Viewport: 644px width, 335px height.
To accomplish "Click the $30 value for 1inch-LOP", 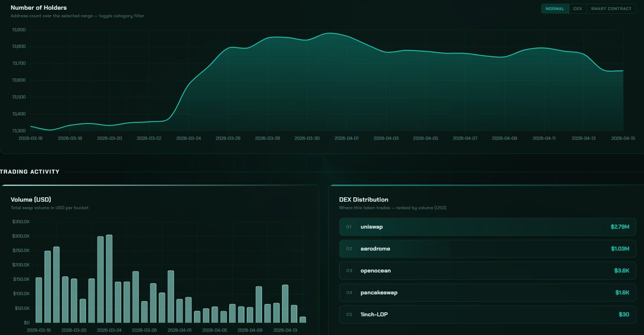I will tap(624, 314).
